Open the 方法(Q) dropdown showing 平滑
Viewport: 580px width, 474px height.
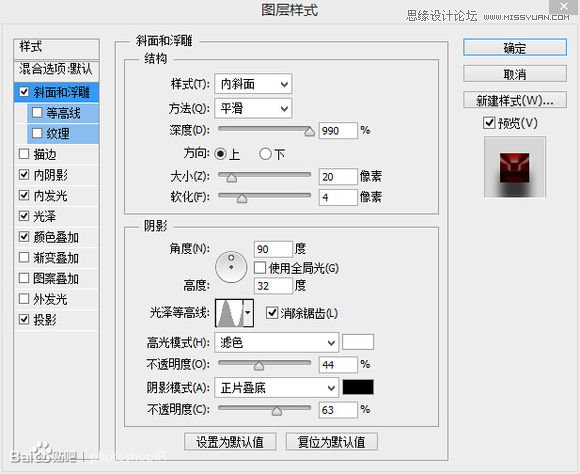253,108
